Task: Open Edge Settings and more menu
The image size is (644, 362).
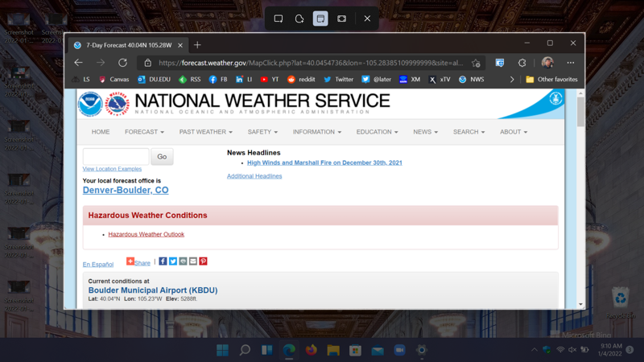Action: [x=571, y=63]
